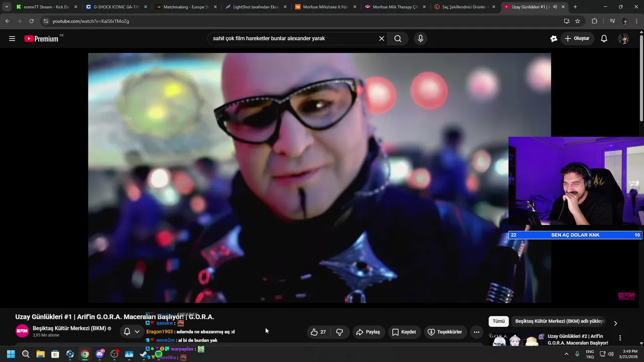Start voice search with microphone icon
Viewport: 644px width, 362px height.
(421, 39)
